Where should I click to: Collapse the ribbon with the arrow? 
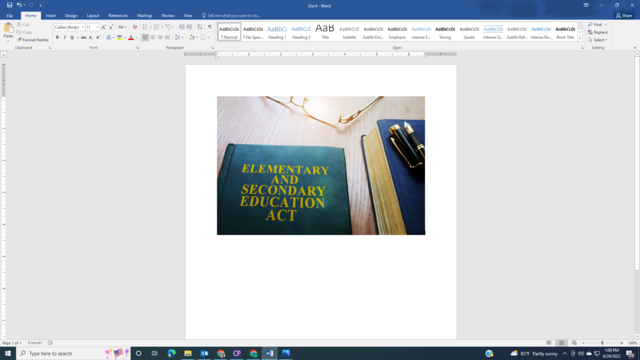(635, 48)
